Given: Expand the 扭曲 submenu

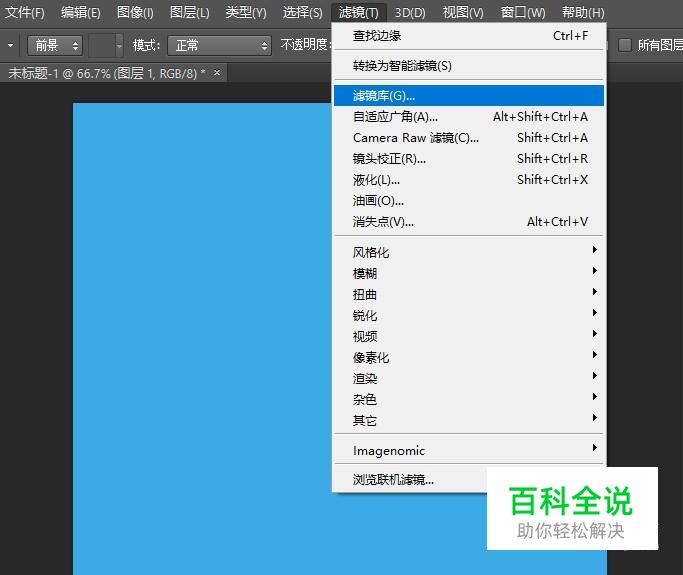Looking at the screenshot, I should [469, 294].
